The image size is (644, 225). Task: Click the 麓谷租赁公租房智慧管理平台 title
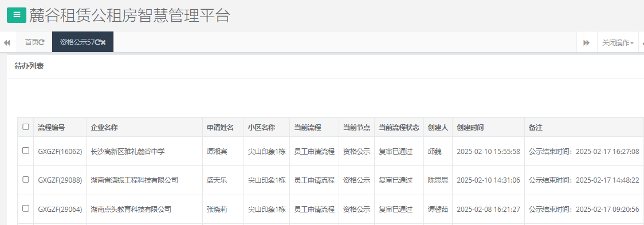point(129,15)
